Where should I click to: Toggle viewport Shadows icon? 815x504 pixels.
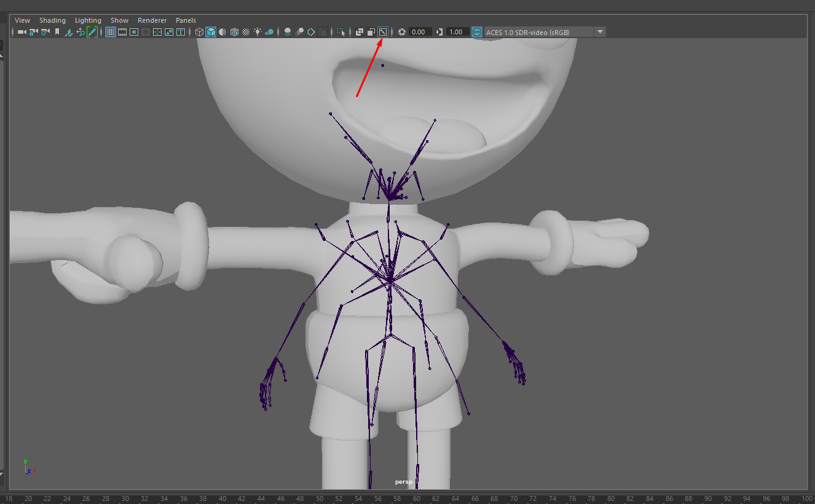[269, 32]
